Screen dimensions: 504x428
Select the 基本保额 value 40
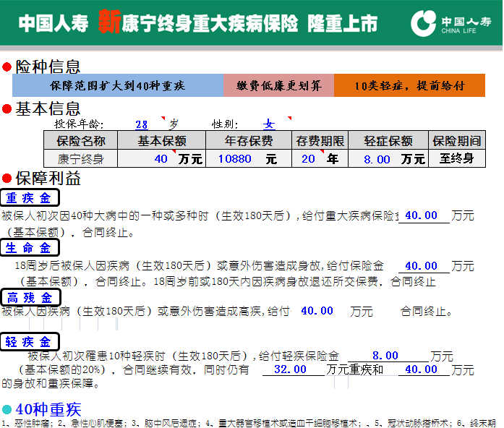(x=161, y=159)
